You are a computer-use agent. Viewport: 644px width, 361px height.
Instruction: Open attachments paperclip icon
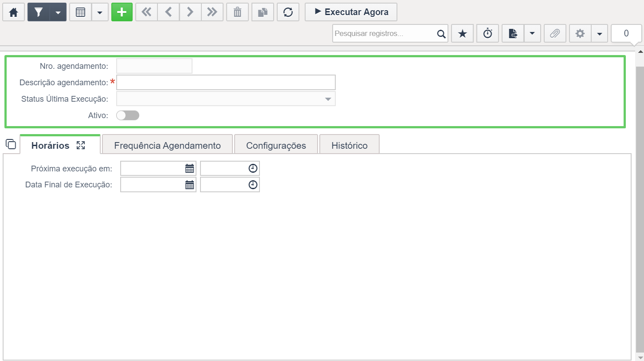[x=555, y=34]
